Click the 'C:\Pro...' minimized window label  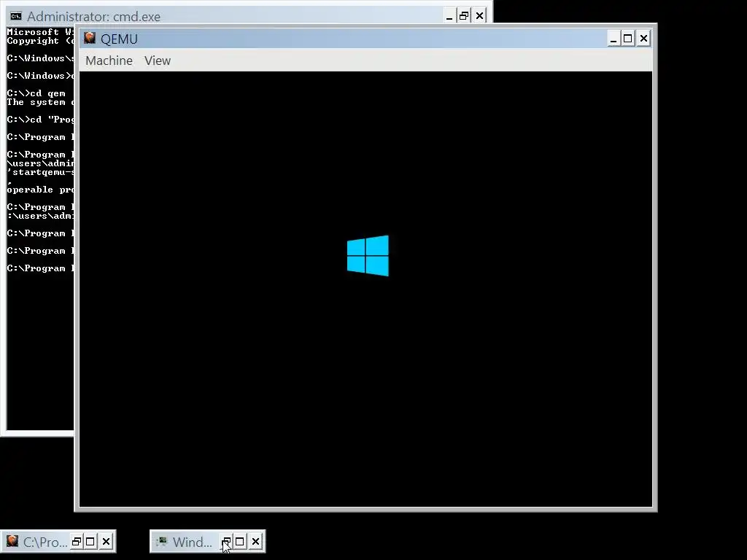[x=45, y=542]
